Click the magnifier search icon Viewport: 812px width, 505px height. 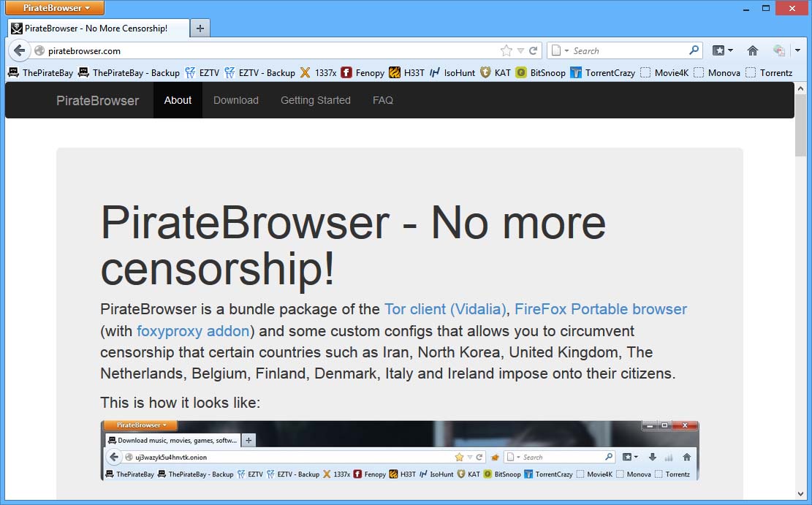(x=694, y=50)
